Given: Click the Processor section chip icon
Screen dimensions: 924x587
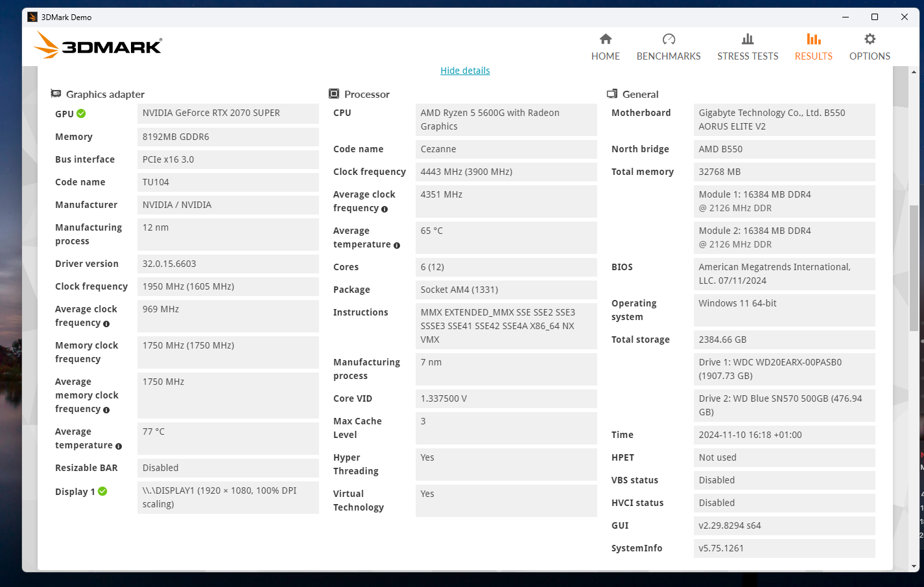Looking at the screenshot, I should click(x=334, y=94).
